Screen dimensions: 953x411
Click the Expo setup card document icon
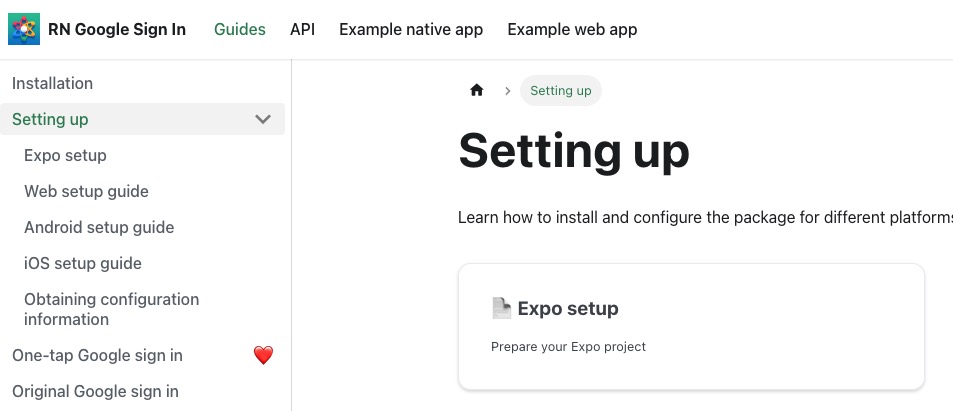point(501,308)
